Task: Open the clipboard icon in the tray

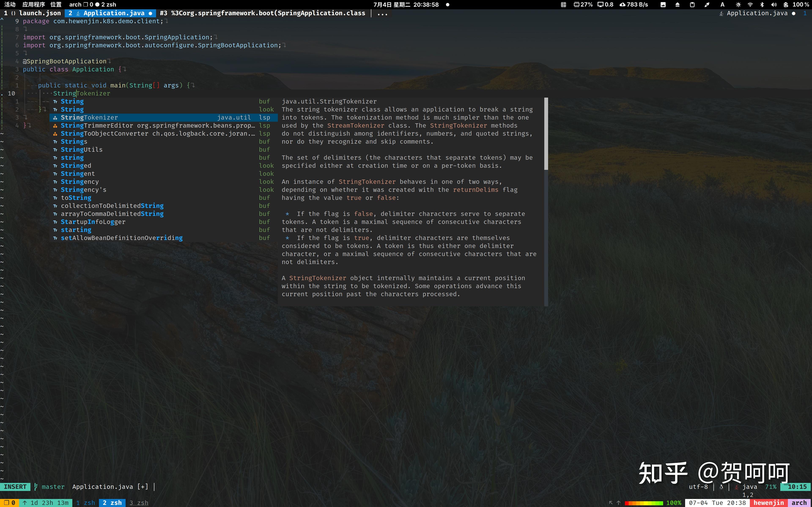Action: (692, 4)
